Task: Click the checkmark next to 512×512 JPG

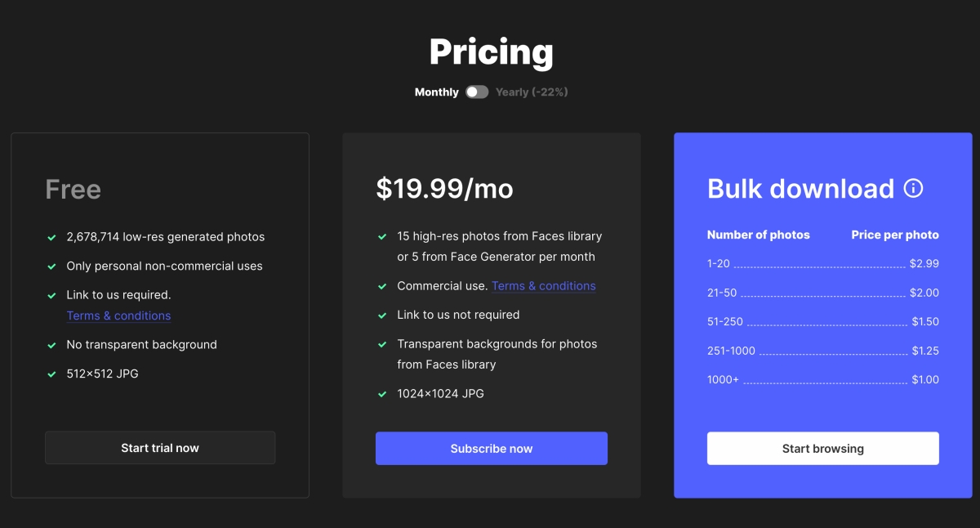Action: (x=52, y=374)
